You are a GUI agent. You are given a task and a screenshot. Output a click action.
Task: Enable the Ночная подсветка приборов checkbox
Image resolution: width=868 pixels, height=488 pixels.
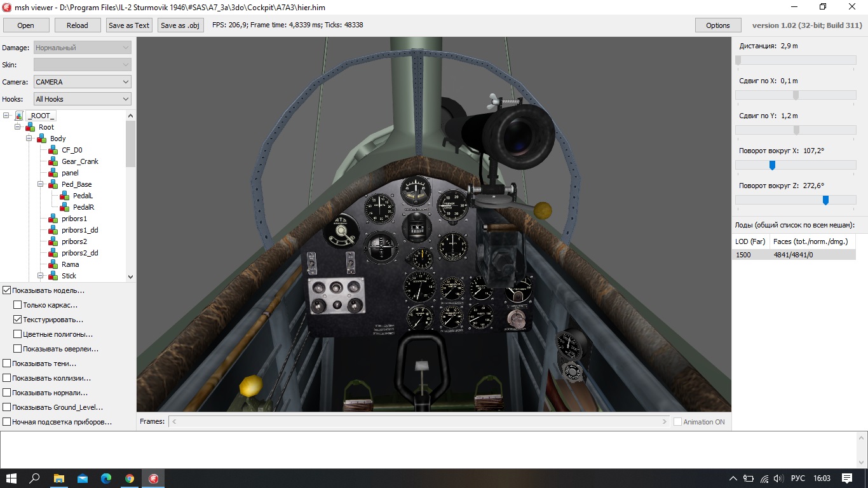pyautogui.click(x=7, y=422)
